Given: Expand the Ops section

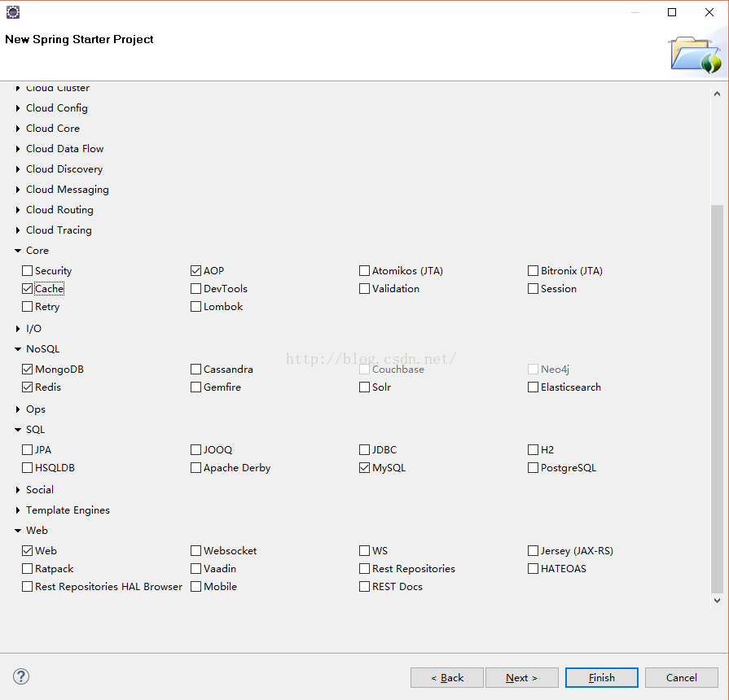Looking at the screenshot, I should (18, 409).
